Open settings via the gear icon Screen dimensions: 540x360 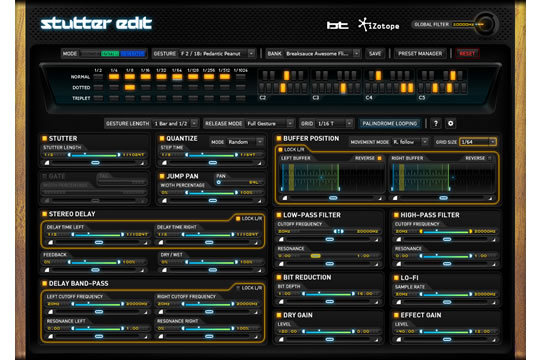click(450, 123)
